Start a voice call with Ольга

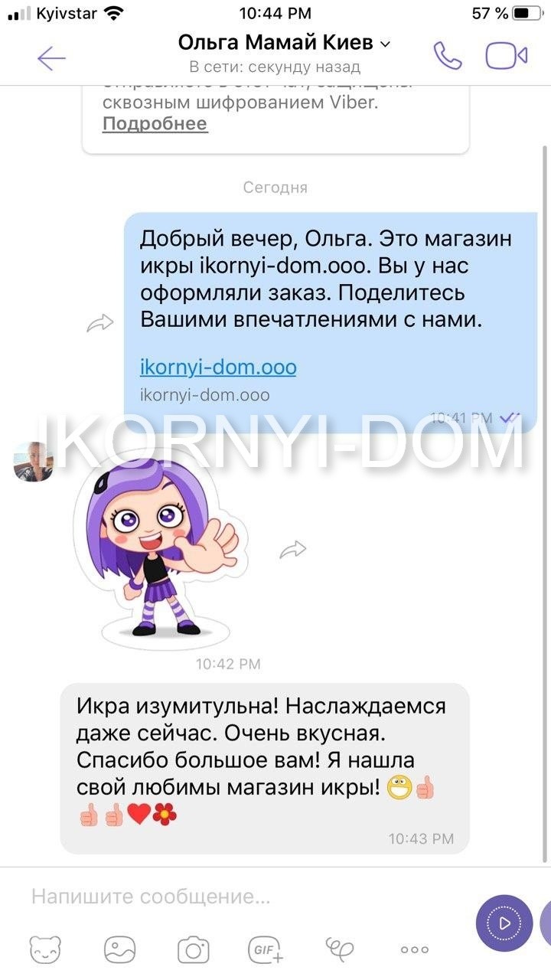(447, 55)
